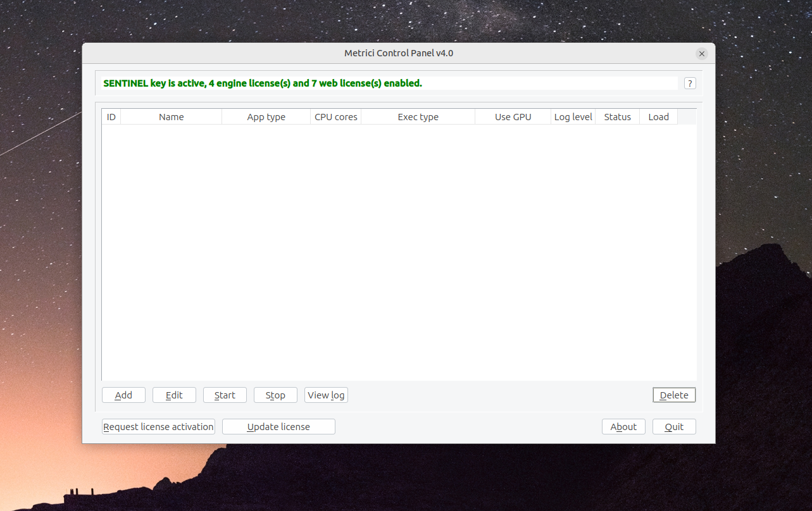Click the Log level column header

point(573,116)
